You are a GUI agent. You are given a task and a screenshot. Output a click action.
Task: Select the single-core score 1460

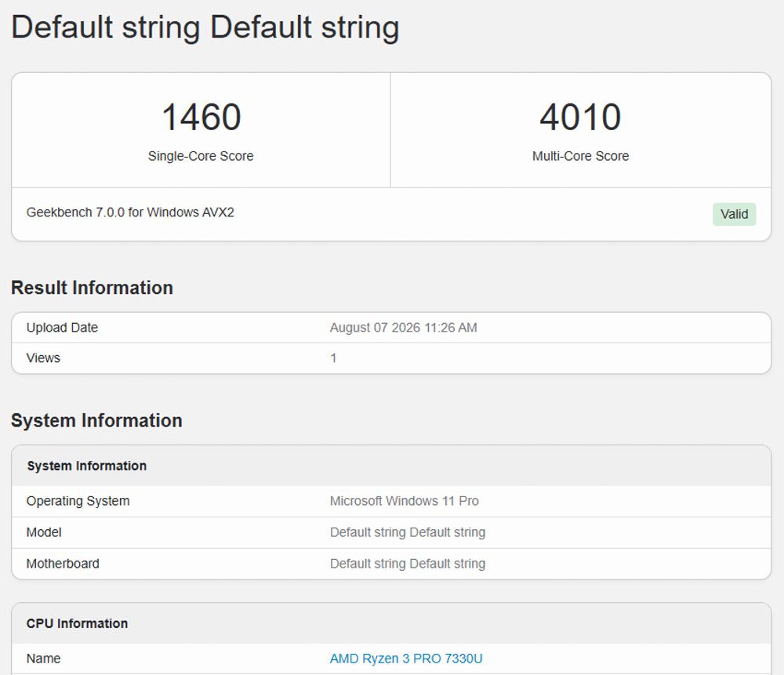click(x=201, y=117)
